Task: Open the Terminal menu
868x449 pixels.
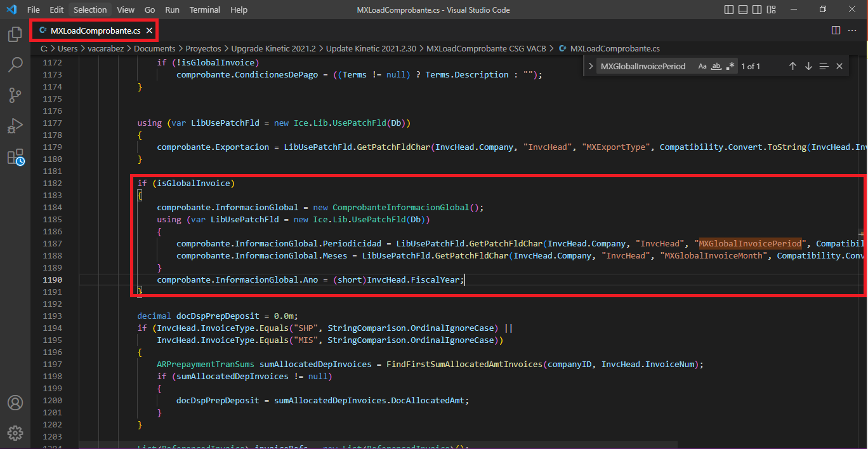Action: click(x=205, y=10)
